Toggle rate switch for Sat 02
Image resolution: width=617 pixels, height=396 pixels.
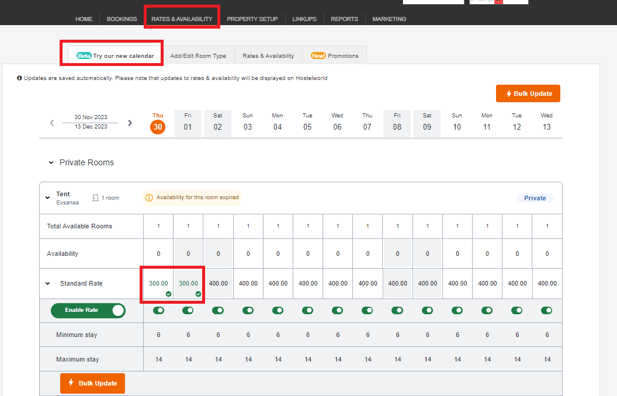(x=218, y=311)
